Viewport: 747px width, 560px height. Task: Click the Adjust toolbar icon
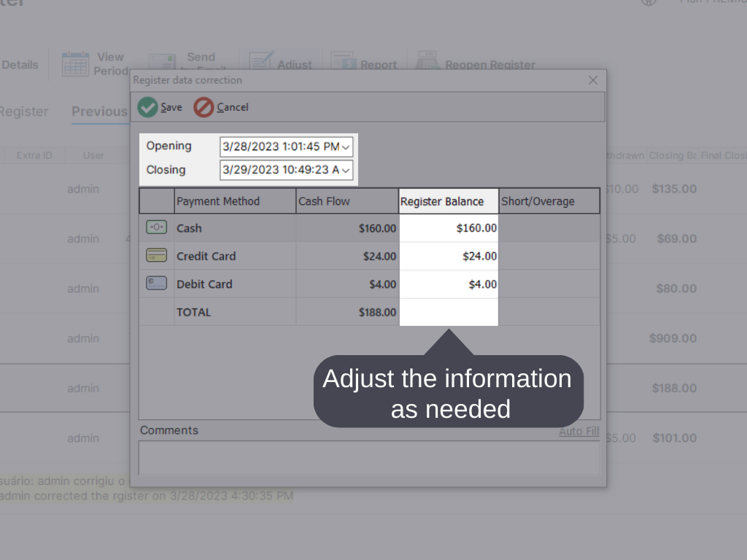(x=261, y=61)
